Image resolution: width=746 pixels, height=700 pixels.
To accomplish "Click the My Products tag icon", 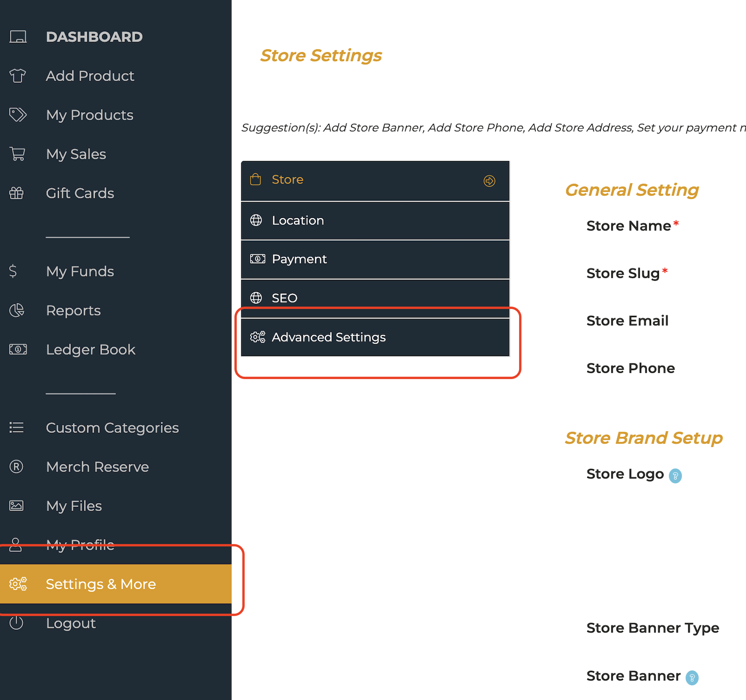I will 18,115.
